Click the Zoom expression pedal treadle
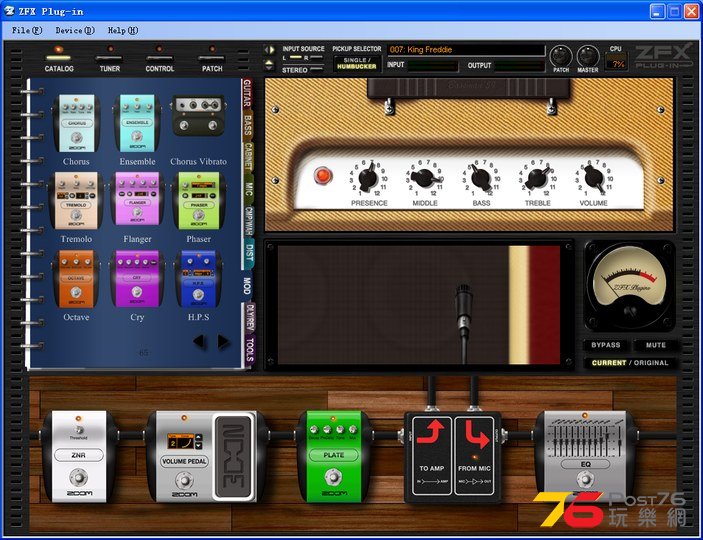Viewport: 703px width, 540px height. click(x=234, y=457)
